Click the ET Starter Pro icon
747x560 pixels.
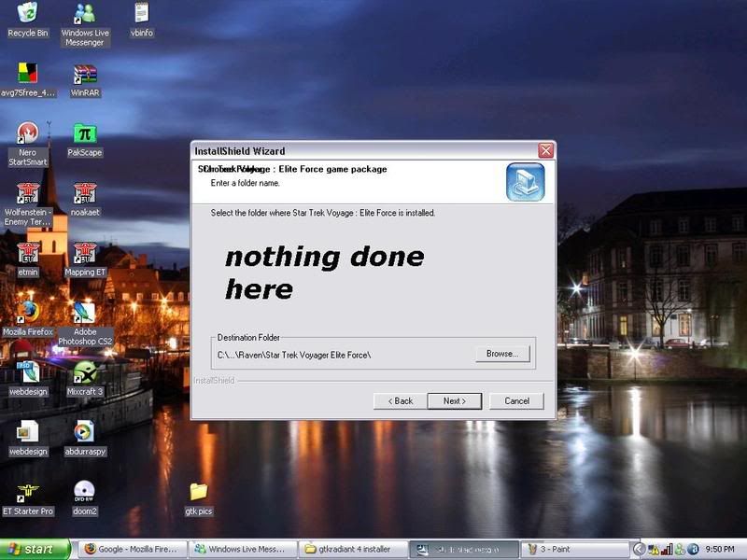point(27,492)
